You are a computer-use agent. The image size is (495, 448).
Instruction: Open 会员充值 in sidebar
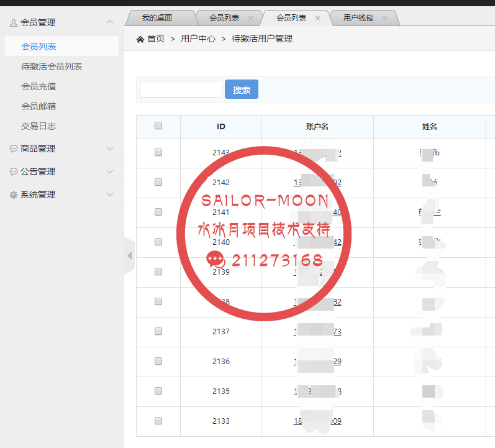(39, 86)
